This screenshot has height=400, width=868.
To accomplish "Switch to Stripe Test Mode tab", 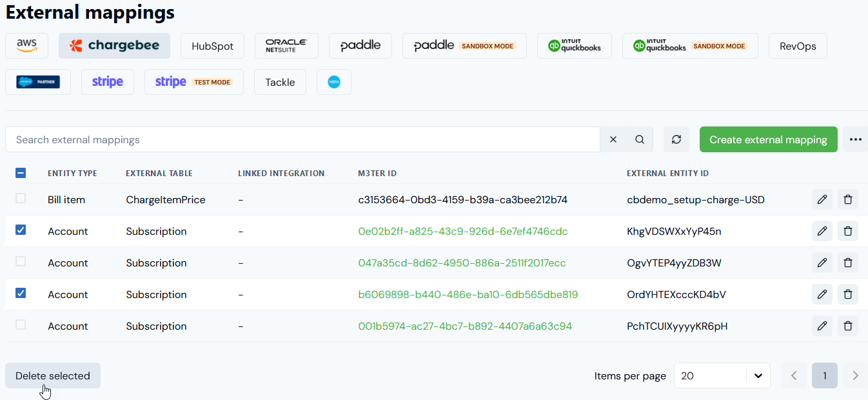I will tap(194, 82).
